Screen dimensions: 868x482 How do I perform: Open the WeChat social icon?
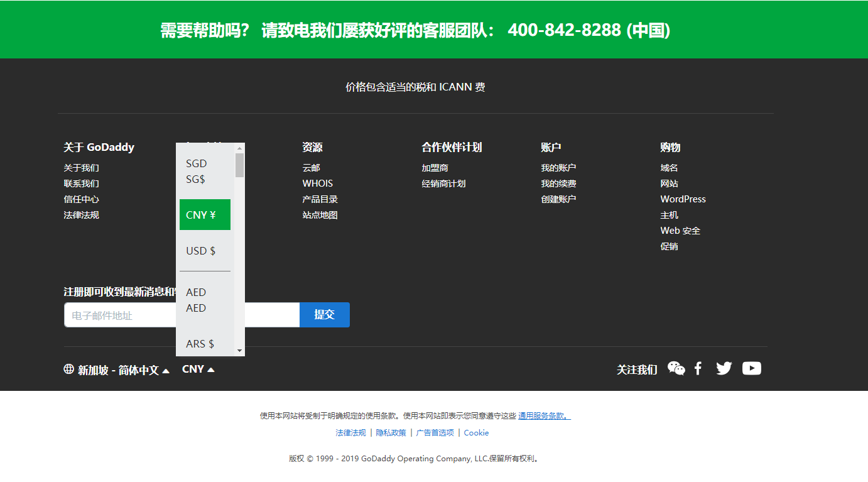[x=676, y=369]
